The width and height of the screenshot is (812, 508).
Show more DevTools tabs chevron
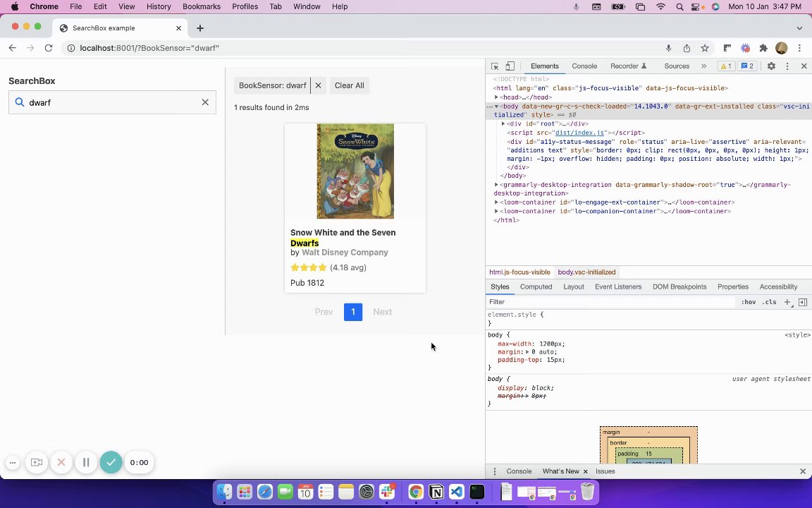pos(703,66)
